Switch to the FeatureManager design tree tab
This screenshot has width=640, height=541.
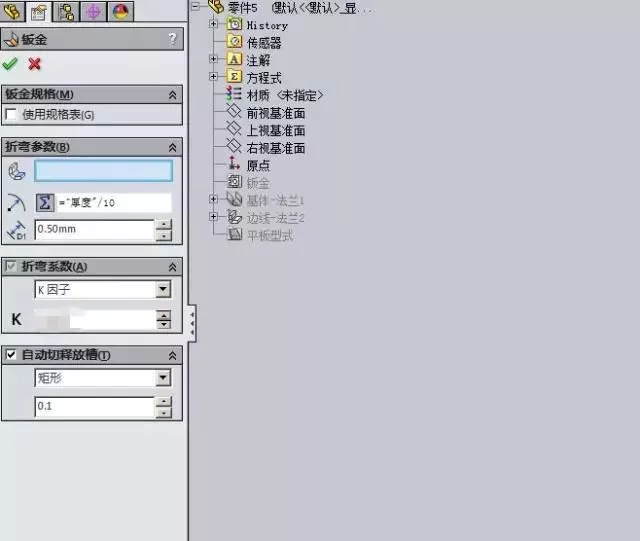point(14,12)
